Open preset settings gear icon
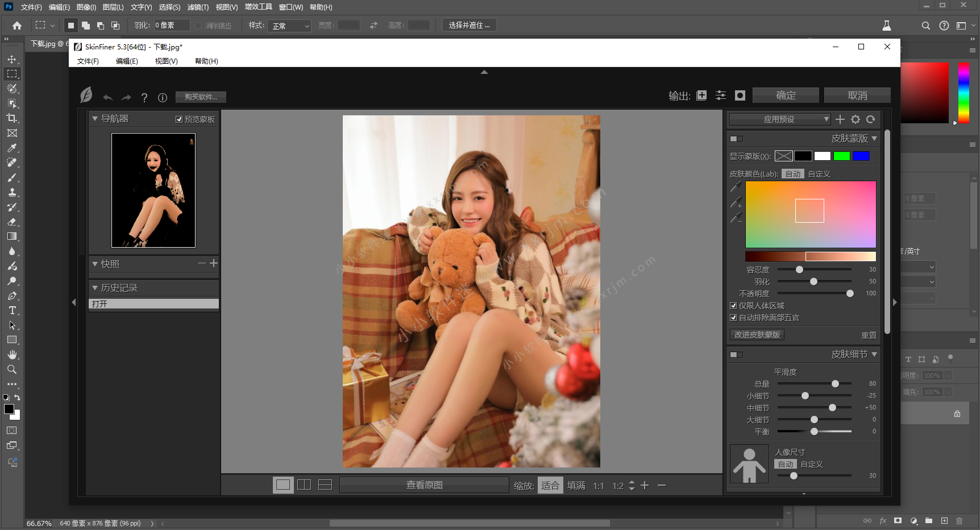 (856, 119)
